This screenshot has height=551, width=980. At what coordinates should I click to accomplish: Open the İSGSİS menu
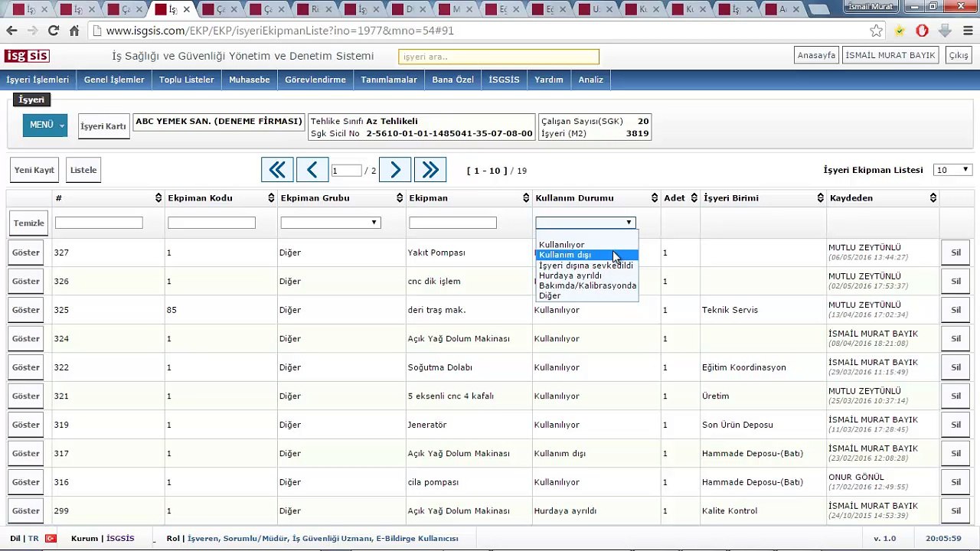(x=504, y=80)
